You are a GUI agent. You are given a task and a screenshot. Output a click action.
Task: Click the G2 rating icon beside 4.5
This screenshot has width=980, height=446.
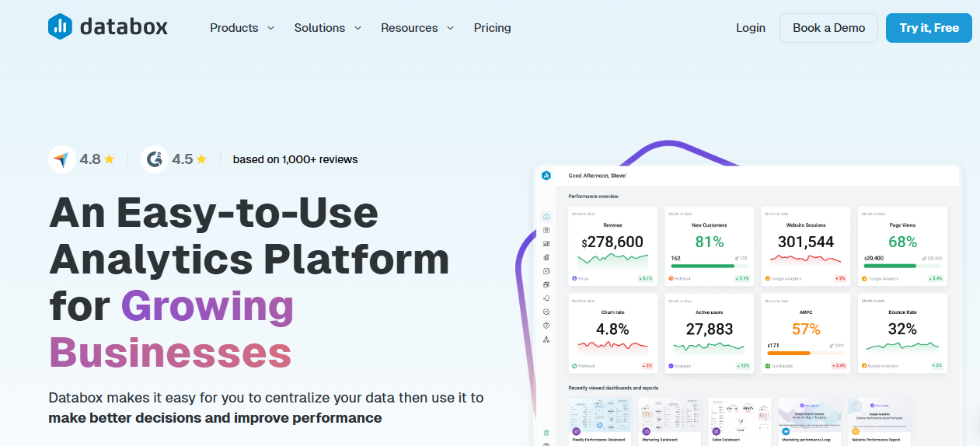(x=154, y=159)
